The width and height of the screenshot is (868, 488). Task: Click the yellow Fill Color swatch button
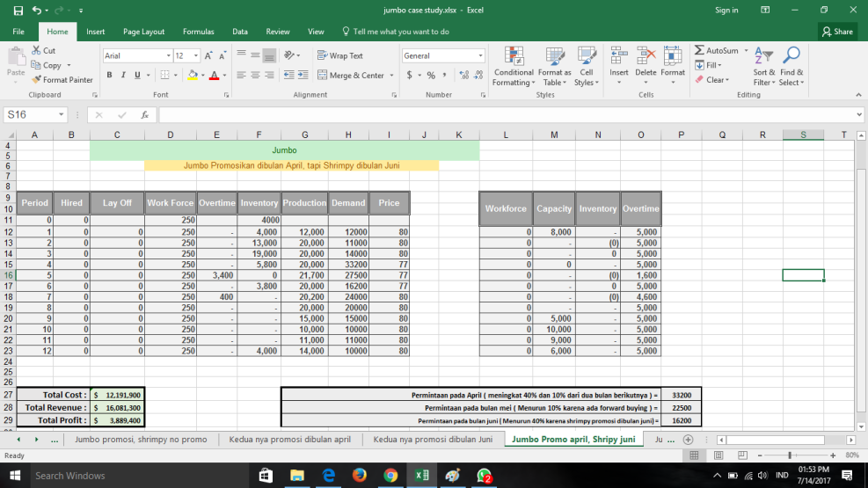tap(192, 76)
